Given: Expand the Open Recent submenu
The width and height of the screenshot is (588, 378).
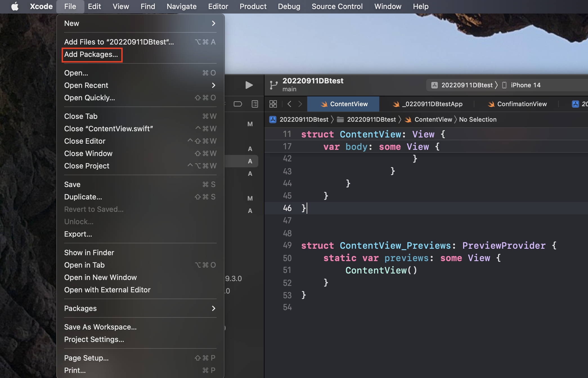Looking at the screenshot, I should [x=140, y=85].
